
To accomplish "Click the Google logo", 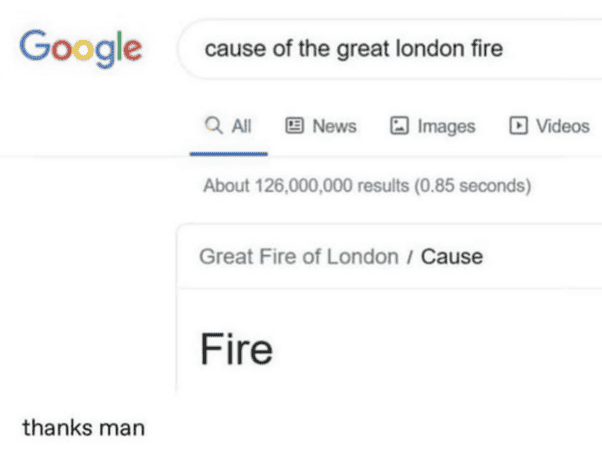I will (81, 49).
